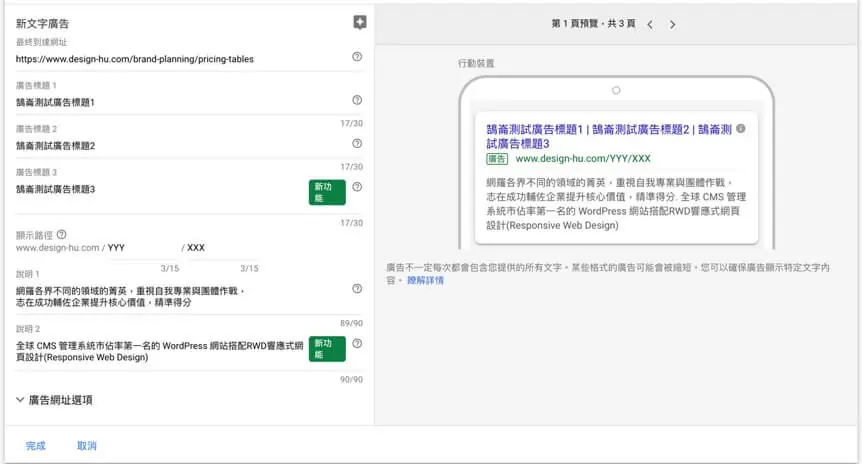This screenshot has height=464, width=862.
Task: Click www.design-hu.com/YYY/XXX URL in preview
Action: pos(583,159)
